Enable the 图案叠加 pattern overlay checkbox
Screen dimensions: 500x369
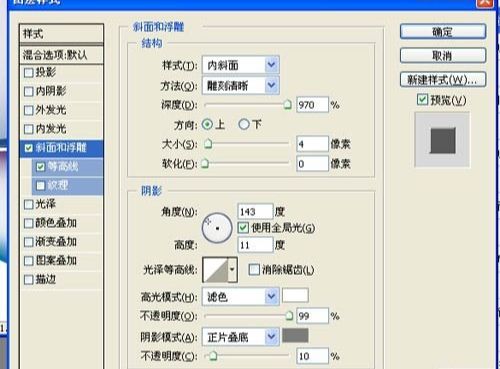pos(29,261)
